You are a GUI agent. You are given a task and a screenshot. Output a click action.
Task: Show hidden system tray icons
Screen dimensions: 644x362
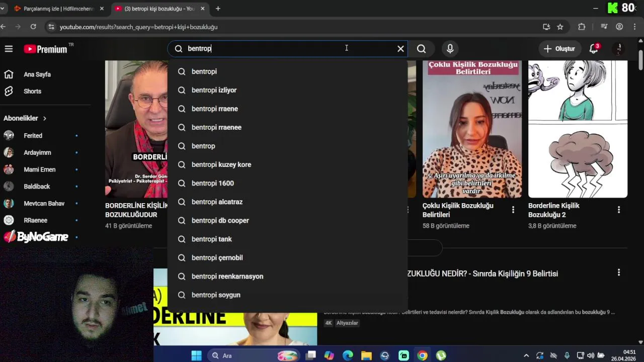point(526,355)
